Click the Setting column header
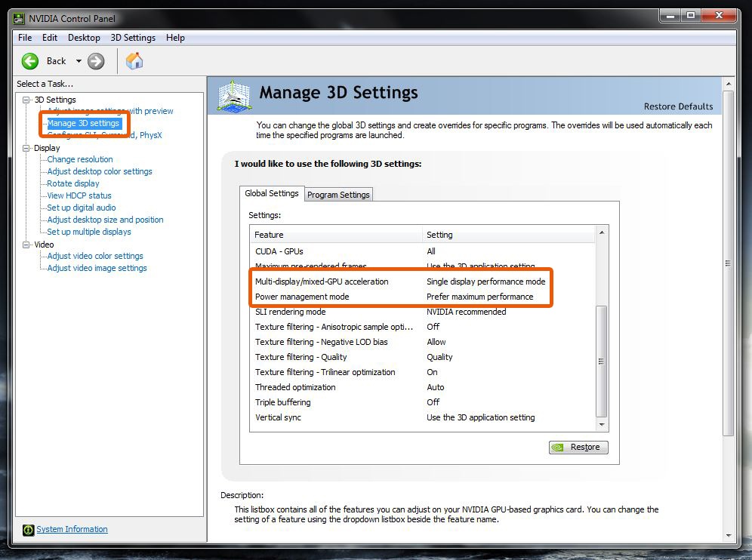The width and height of the screenshot is (752, 560). tap(509, 235)
